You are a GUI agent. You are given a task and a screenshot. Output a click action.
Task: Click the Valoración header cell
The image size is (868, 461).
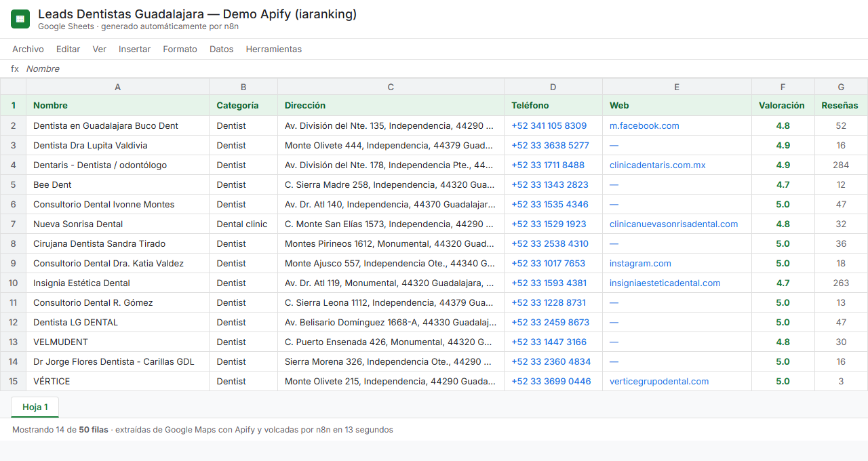783,105
